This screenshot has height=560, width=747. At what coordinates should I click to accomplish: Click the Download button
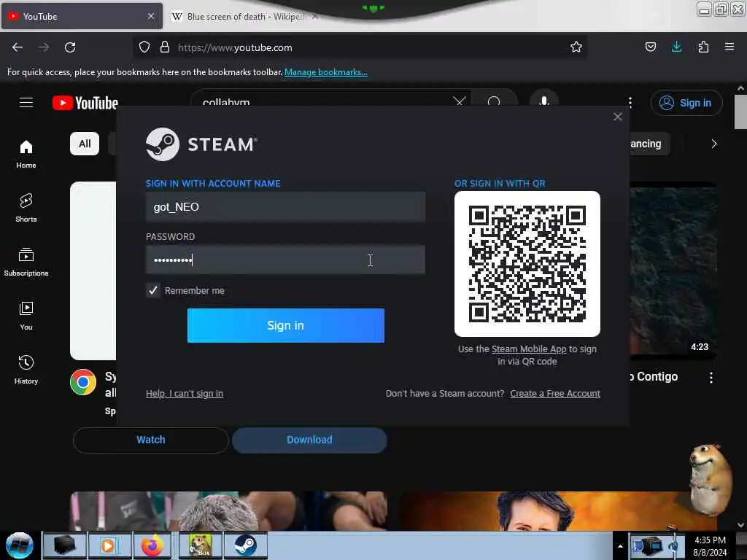coord(309,440)
